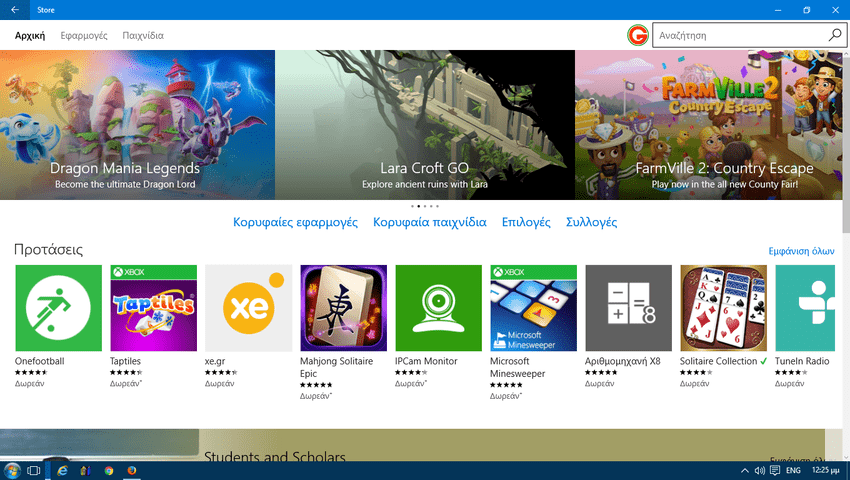Open Mahjong Solitaire Epic tile
Viewport: 850px width, 480px height.
pos(343,308)
